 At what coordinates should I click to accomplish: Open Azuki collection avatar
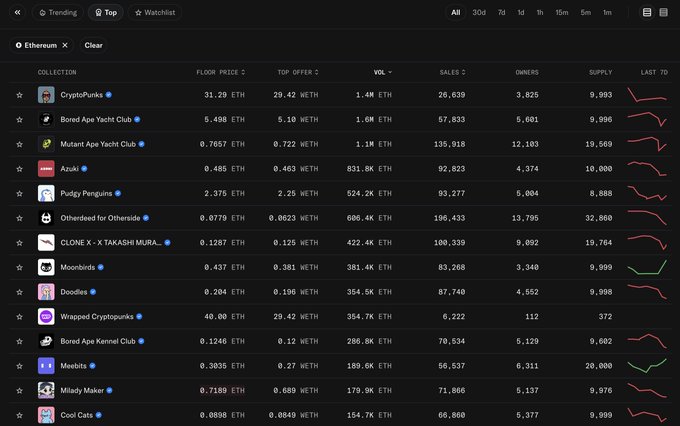[46, 169]
